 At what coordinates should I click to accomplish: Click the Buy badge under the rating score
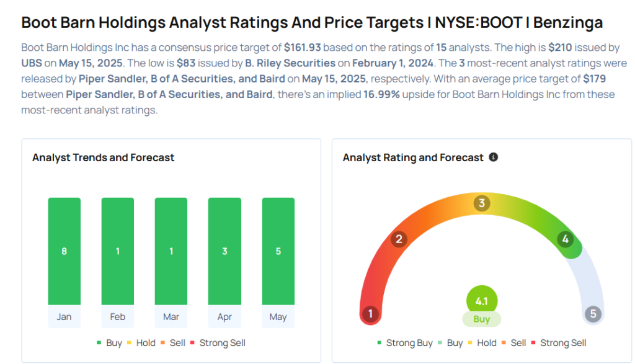pos(481,319)
